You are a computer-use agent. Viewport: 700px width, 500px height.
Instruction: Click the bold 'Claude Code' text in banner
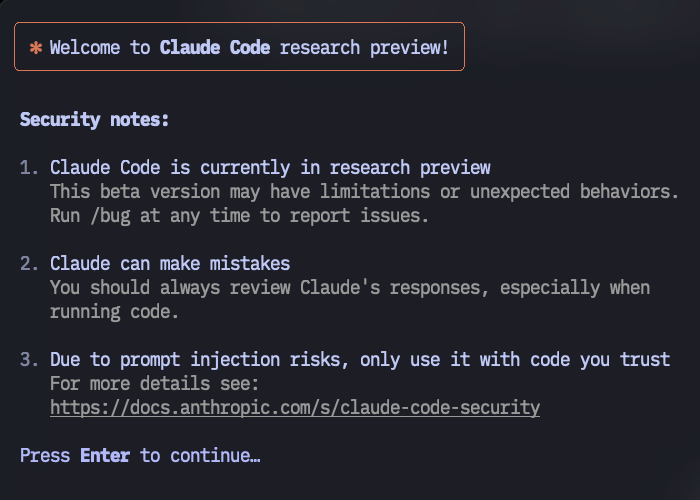[215, 47]
